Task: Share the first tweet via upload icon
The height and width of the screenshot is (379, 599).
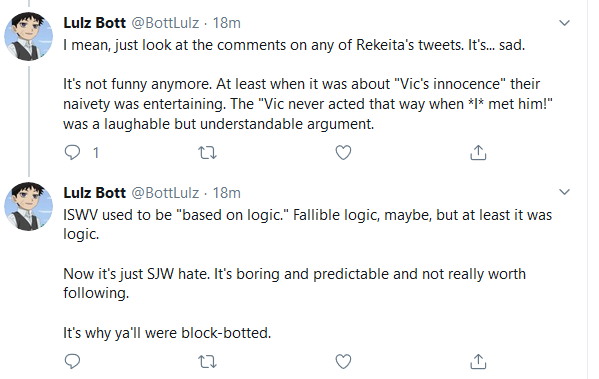Action: point(478,152)
